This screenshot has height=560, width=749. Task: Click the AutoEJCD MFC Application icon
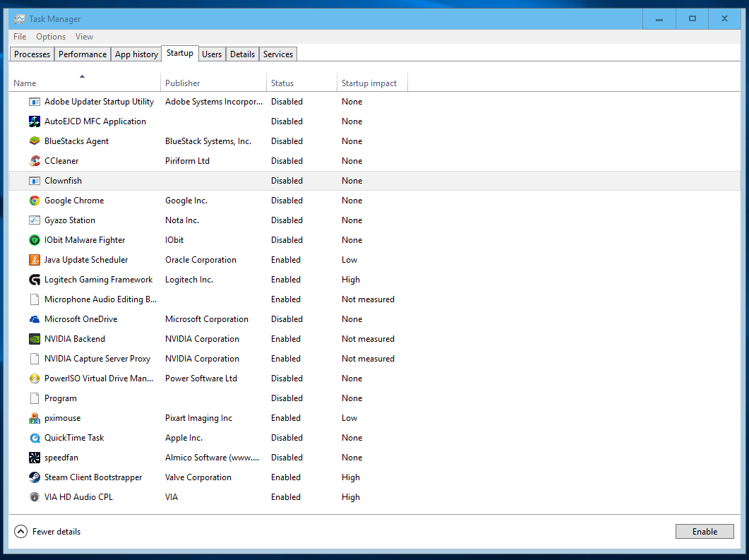coord(35,121)
